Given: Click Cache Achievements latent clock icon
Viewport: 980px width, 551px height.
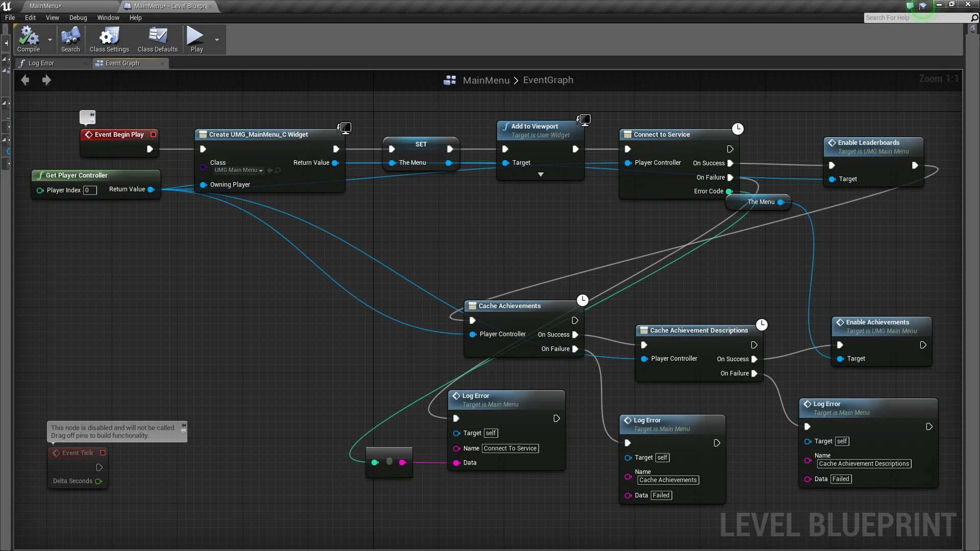Looking at the screenshot, I should tap(582, 300).
